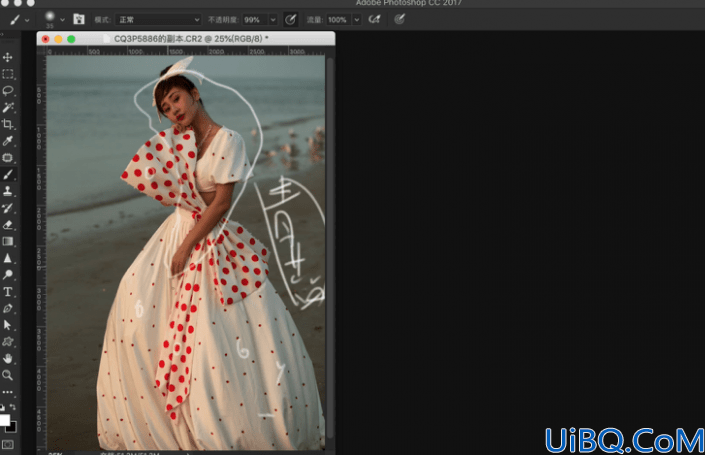This screenshot has width=705, height=455.
Task: Click the black background color swatch
Action: [13, 428]
